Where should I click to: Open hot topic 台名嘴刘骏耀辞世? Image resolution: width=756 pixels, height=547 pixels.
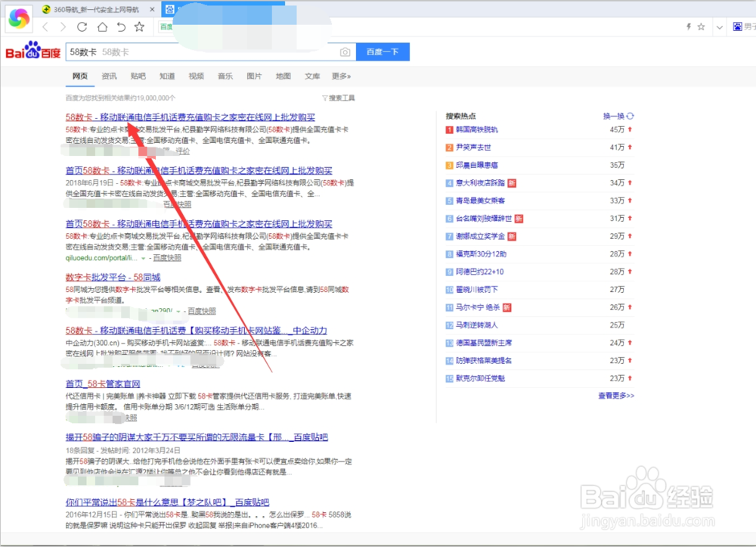(x=484, y=219)
